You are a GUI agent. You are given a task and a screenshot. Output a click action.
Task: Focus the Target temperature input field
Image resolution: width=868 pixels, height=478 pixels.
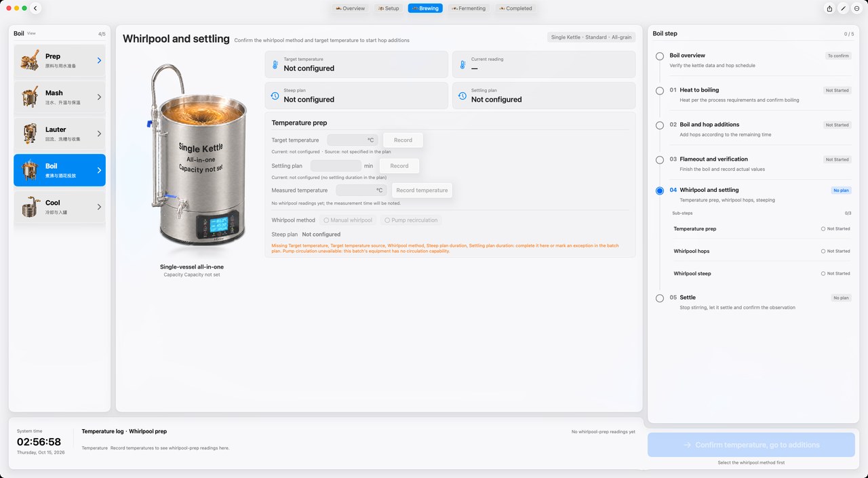pos(352,140)
